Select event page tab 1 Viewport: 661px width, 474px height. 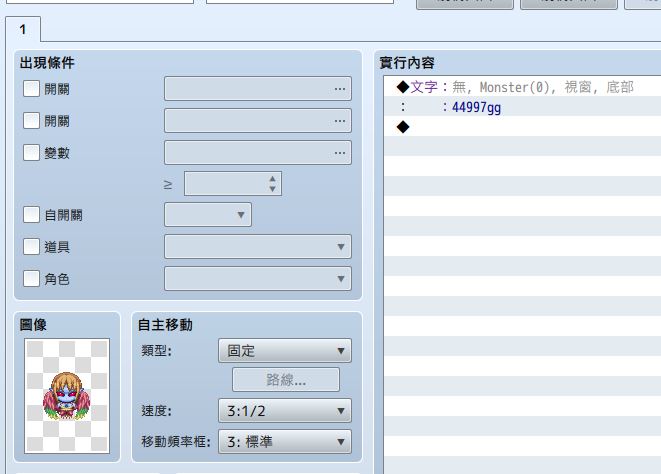point(23,29)
